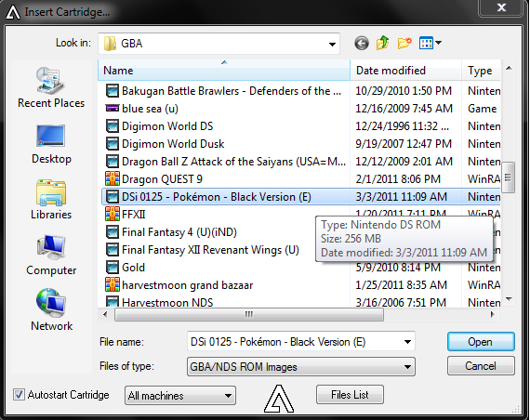Close the Insert Cartridge dialog
Image resolution: width=530 pixels, height=420 pixels.
click(501, 7)
